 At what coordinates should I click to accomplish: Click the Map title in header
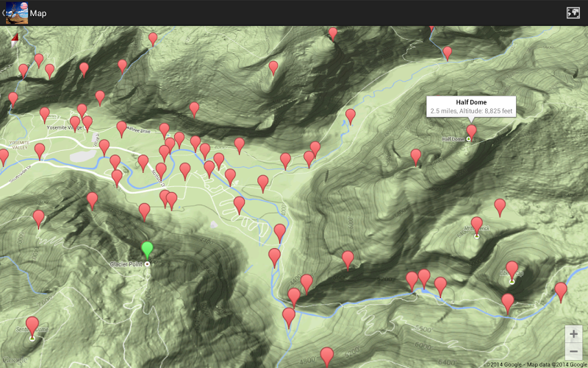(x=38, y=13)
